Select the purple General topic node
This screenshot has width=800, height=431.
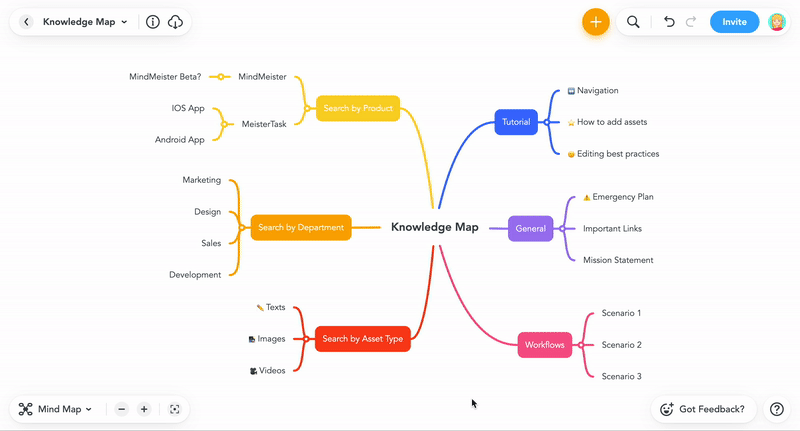(531, 229)
